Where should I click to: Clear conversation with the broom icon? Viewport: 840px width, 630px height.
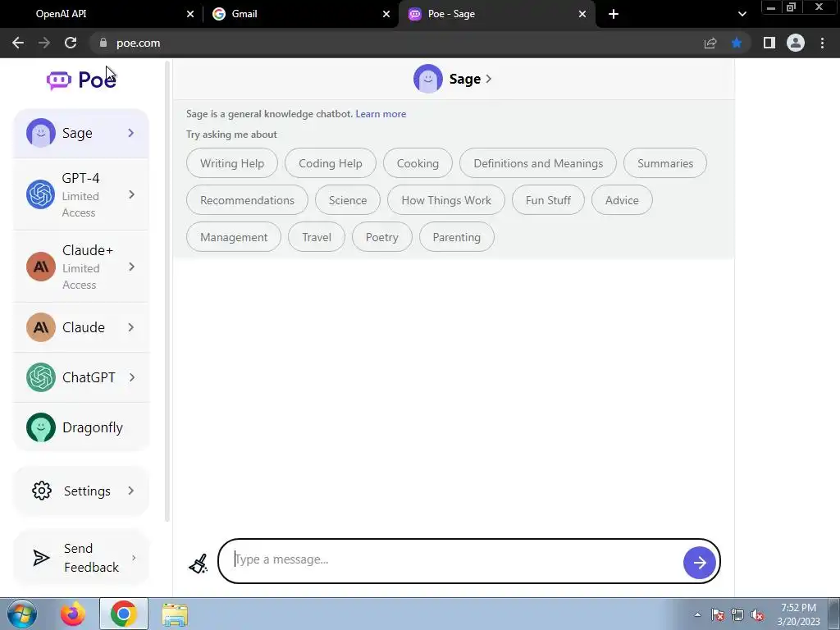[x=199, y=564]
